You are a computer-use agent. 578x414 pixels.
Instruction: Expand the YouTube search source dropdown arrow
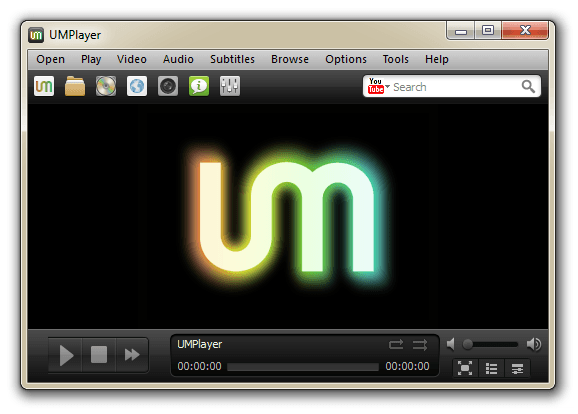pyautogui.click(x=387, y=87)
